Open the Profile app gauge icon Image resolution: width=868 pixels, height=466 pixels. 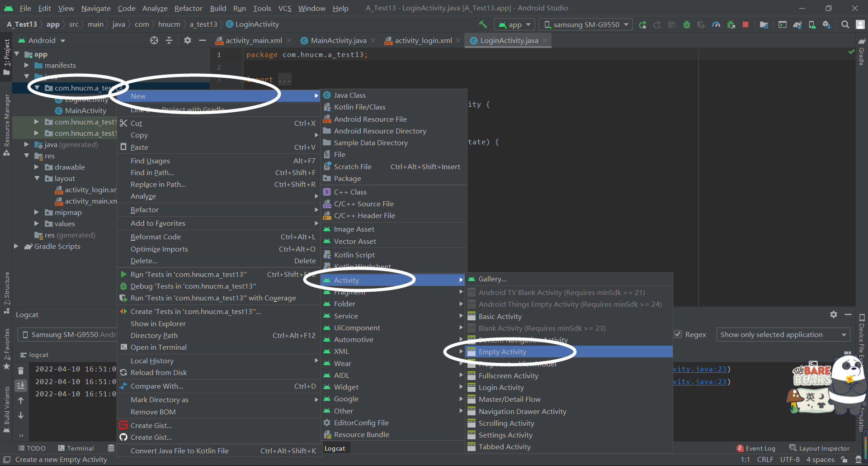[x=716, y=24]
